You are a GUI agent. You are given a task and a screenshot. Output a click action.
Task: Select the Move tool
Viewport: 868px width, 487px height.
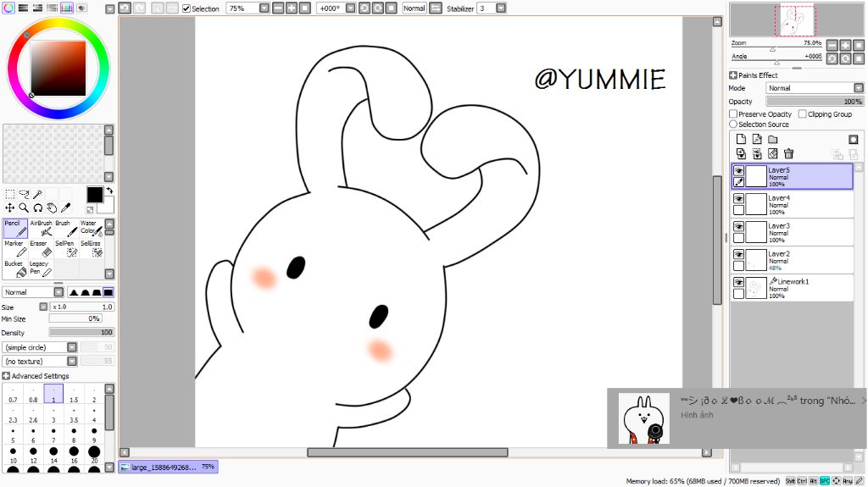(x=10, y=208)
